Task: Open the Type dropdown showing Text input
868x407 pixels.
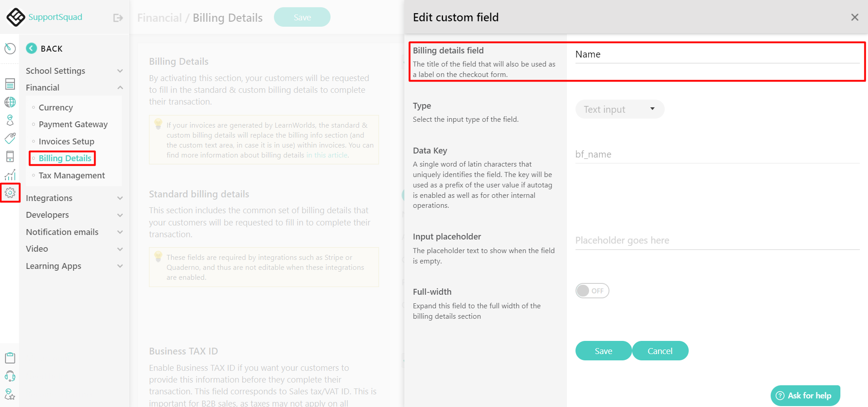Action: pos(619,109)
